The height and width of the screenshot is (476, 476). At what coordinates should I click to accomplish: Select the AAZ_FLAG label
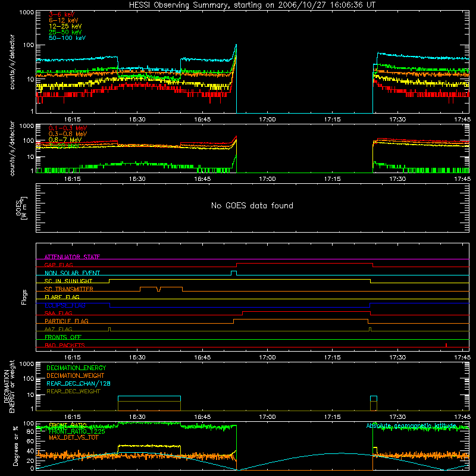tap(58, 329)
